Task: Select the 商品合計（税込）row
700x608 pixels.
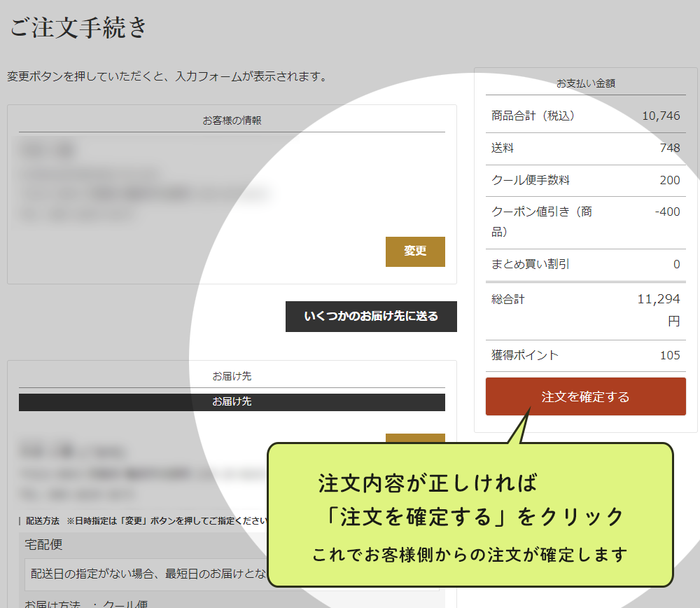Action: [x=585, y=115]
